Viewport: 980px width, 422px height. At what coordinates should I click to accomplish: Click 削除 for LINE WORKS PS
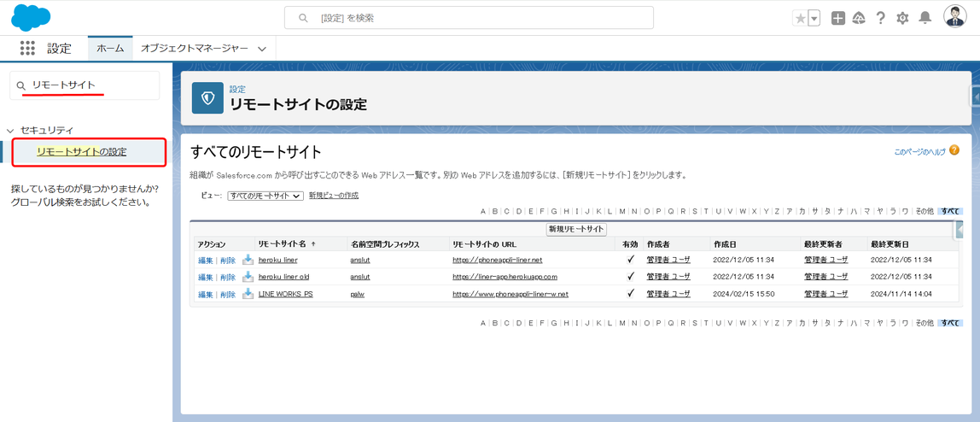227,294
